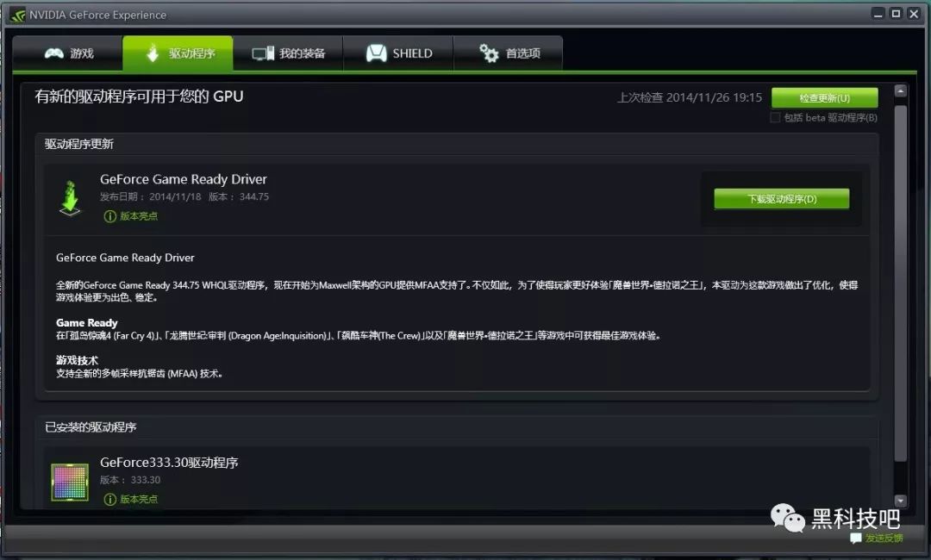Viewport: 931px width, 560px height.
Task: Click the scrollbar up arrow
Action: pos(900,90)
